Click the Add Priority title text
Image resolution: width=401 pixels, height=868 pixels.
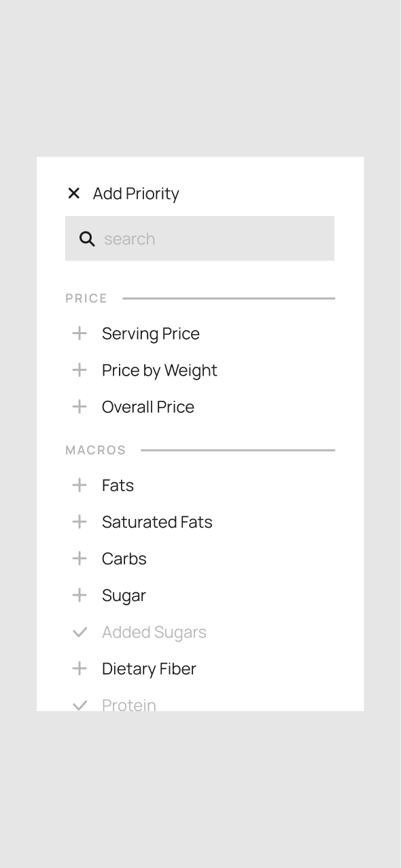136,194
